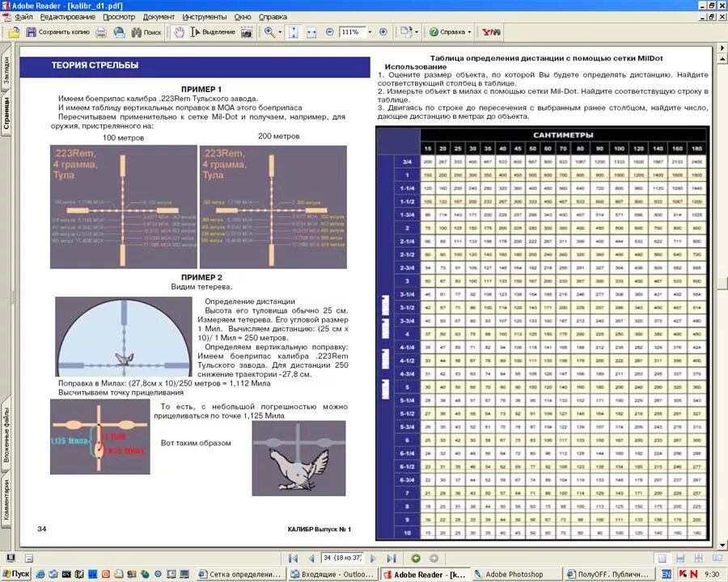Open the Закладки side tab
This screenshot has width=728, height=582.
tap(6, 69)
